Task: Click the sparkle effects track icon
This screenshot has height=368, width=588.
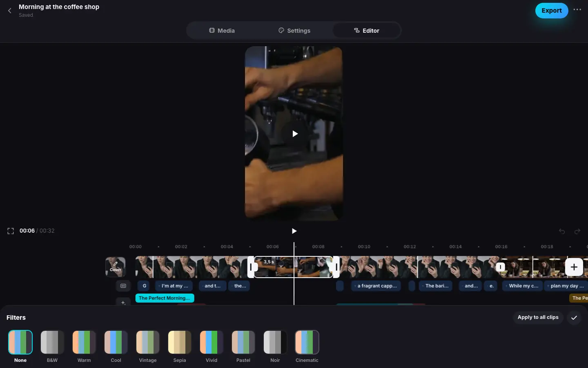Action: [x=123, y=302]
